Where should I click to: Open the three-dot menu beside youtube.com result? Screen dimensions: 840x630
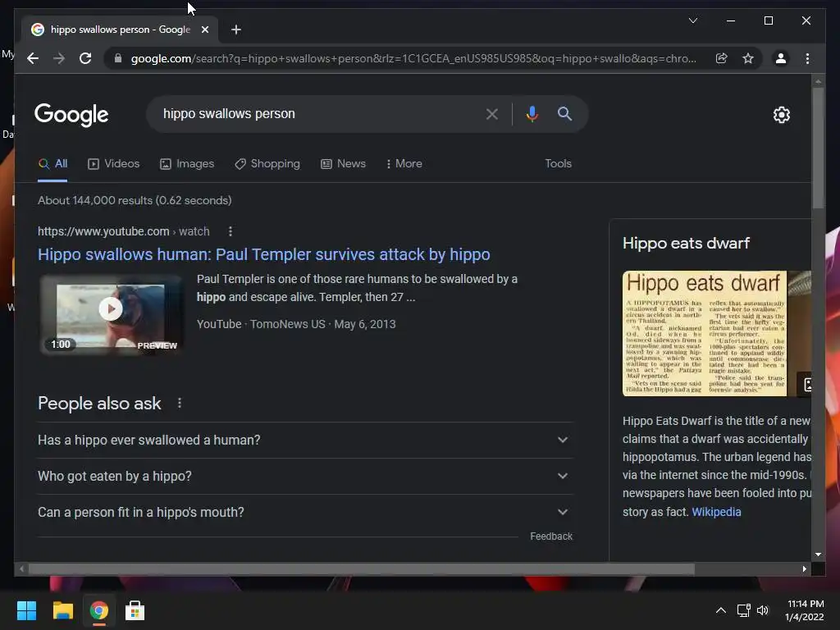[x=231, y=231]
